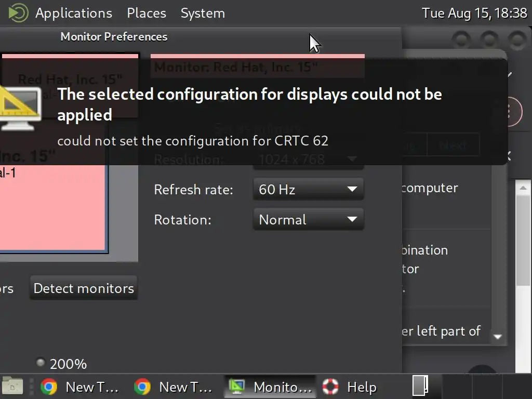Select the Monito... taskbar window entry
Viewport: 532px width, 399px height.
pos(270,387)
